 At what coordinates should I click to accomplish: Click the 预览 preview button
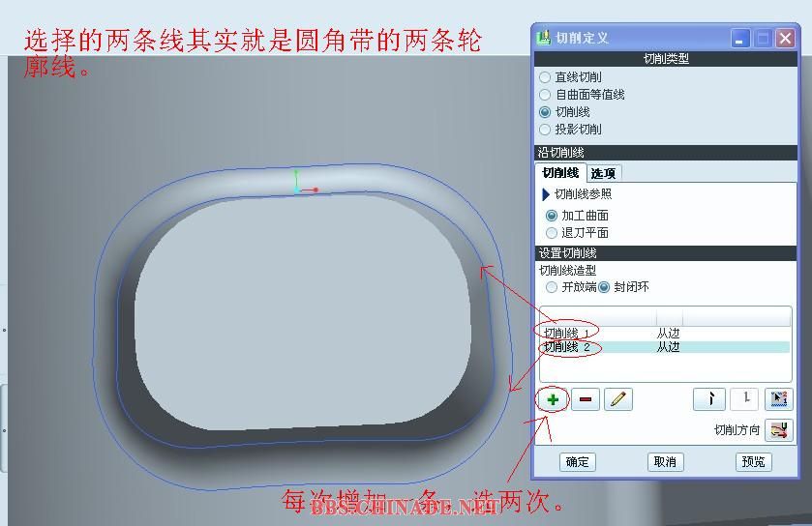pos(754,462)
